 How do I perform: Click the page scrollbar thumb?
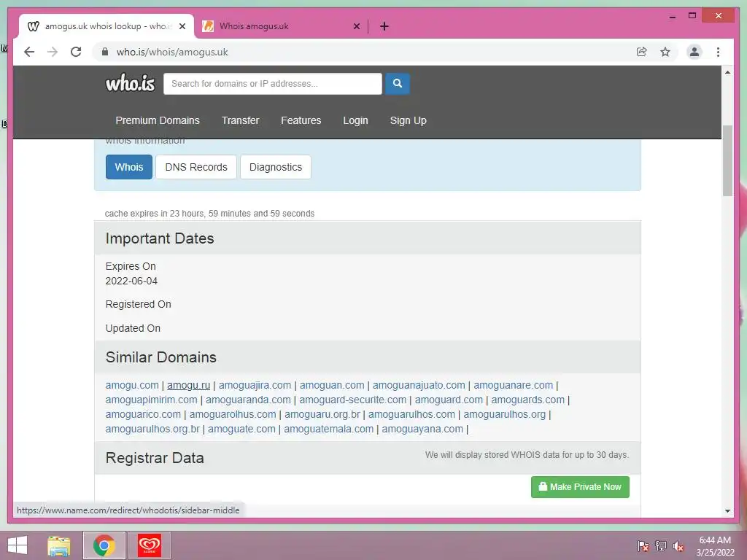727,160
